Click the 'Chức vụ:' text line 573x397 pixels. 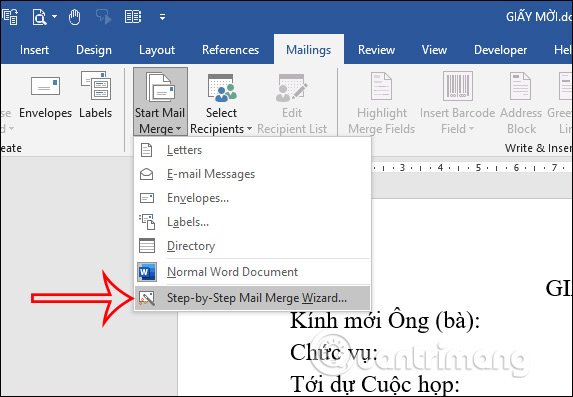click(x=334, y=353)
